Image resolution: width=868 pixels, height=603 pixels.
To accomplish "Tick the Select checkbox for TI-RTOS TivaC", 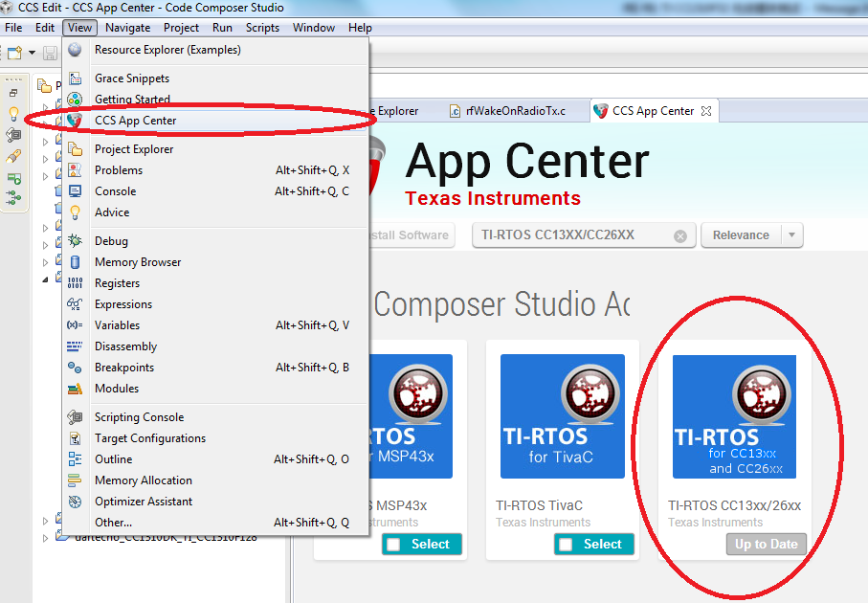I will pos(566,545).
